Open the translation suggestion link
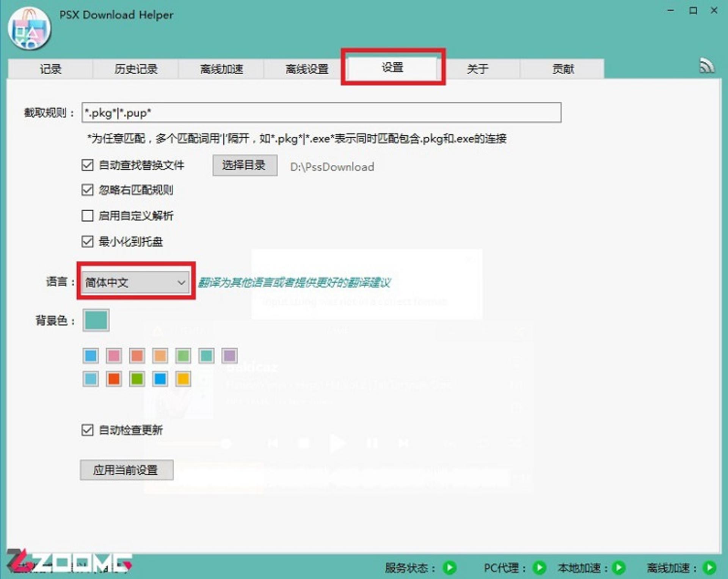Viewport: 728px width, 579px height. [294, 282]
